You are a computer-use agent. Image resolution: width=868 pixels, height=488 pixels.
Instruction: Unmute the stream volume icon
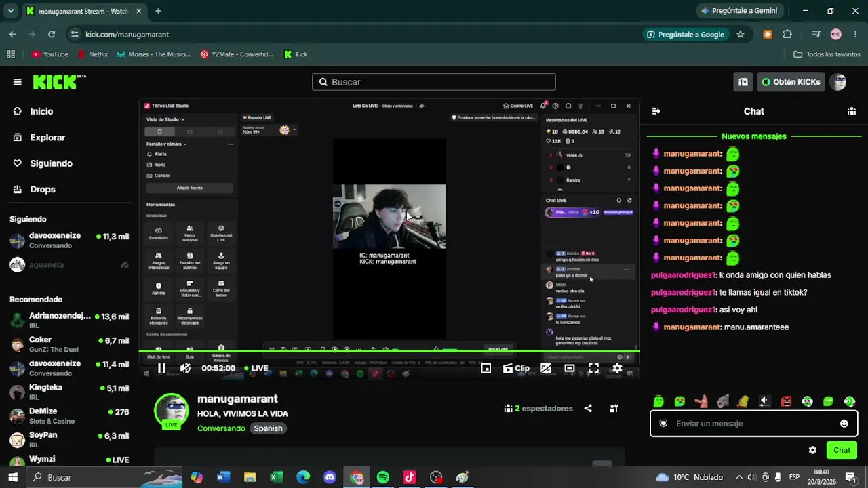185,368
